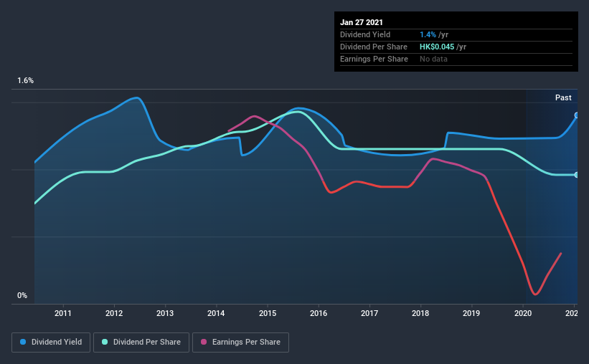Click the Past region label
Viewport: 589px width, 364px height.
pyautogui.click(x=563, y=97)
